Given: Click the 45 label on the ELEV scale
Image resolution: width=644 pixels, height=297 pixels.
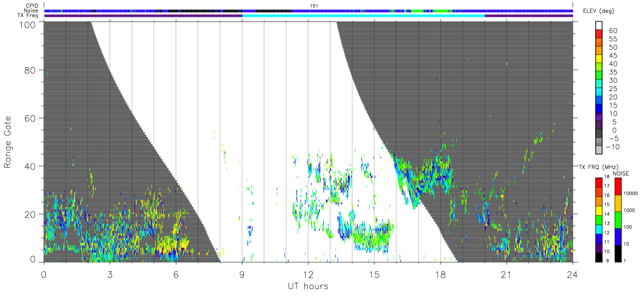Looking at the screenshot, I should click(x=612, y=56).
